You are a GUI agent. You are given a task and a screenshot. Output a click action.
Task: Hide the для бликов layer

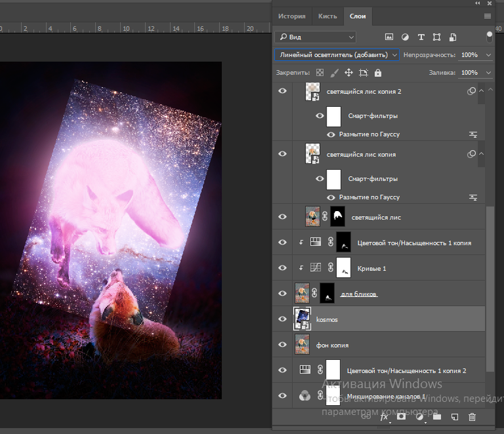pos(282,294)
